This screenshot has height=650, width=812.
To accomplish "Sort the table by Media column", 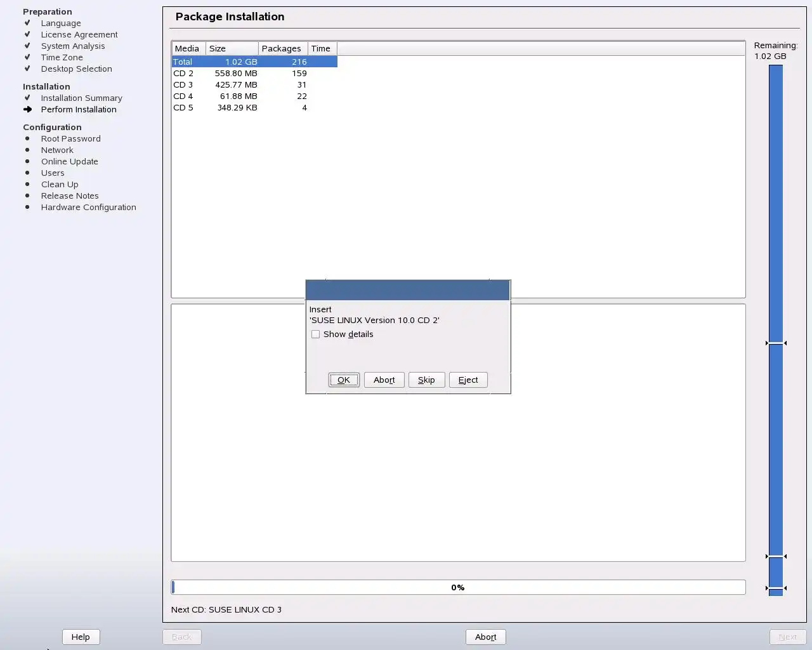I will [188, 48].
